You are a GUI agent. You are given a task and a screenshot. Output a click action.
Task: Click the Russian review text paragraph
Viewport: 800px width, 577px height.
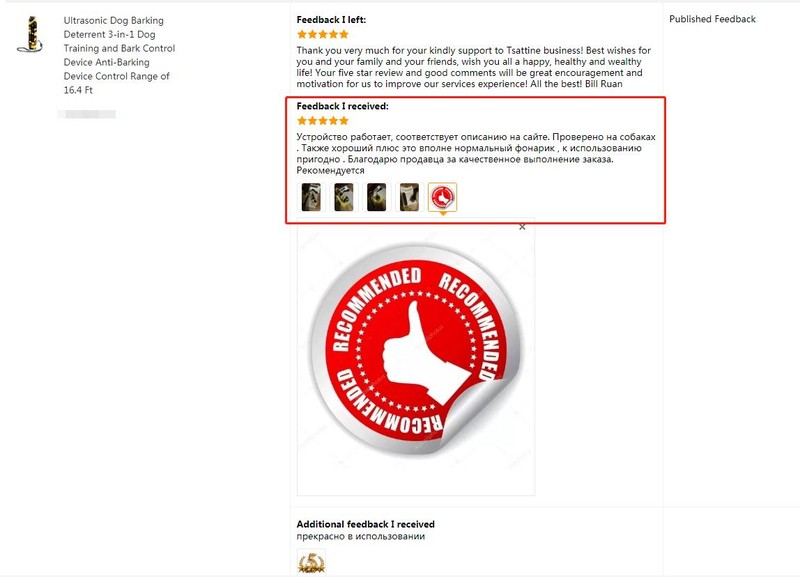click(x=476, y=154)
